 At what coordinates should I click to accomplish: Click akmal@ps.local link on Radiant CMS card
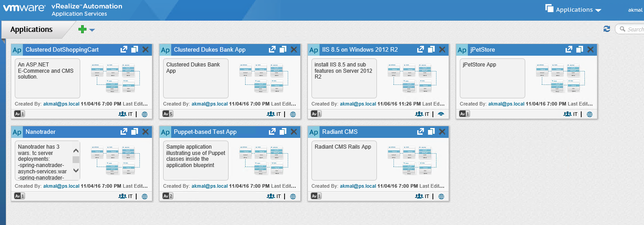point(358,186)
